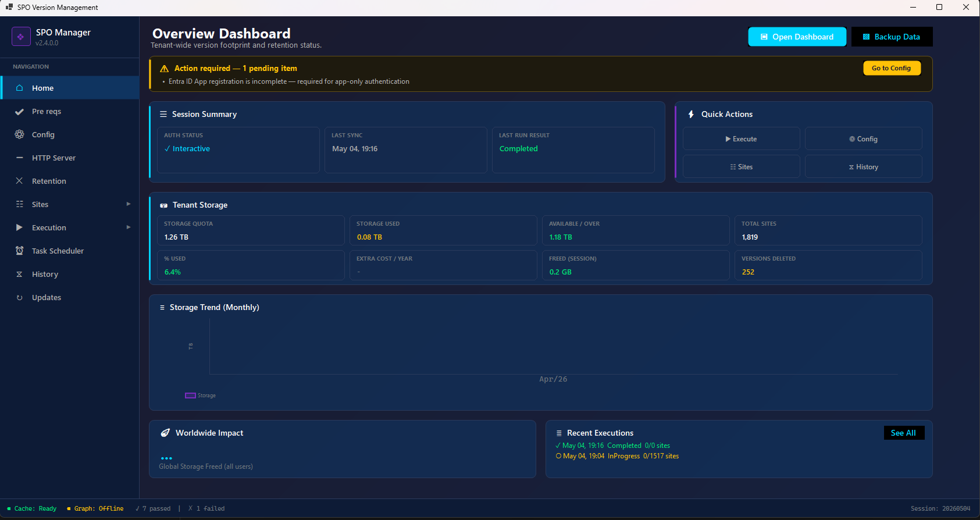Click the 1 failed status bar entry
Viewport: 980px width, 520px height.
[x=206, y=508]
